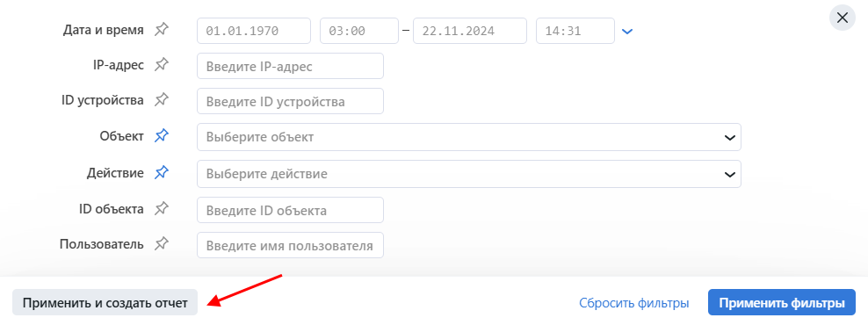
Task: Unpin the Действие filter
Action: coord(161,173)
